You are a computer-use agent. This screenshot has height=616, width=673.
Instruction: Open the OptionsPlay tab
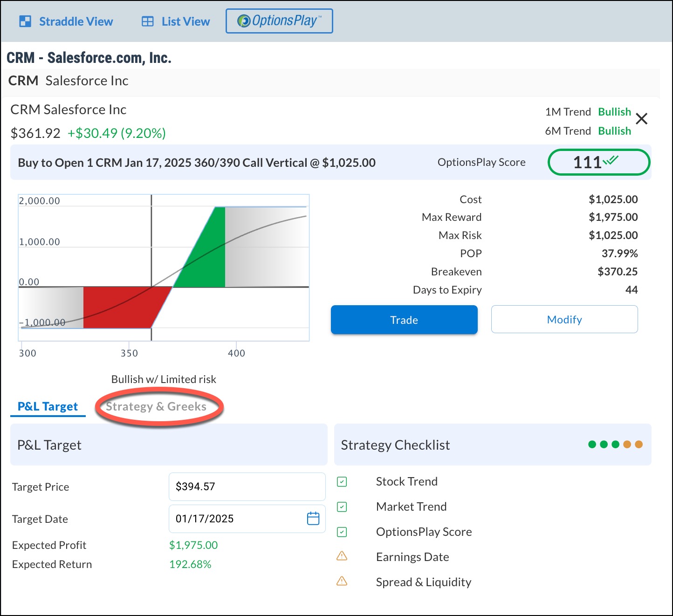[x=279, y=21]
